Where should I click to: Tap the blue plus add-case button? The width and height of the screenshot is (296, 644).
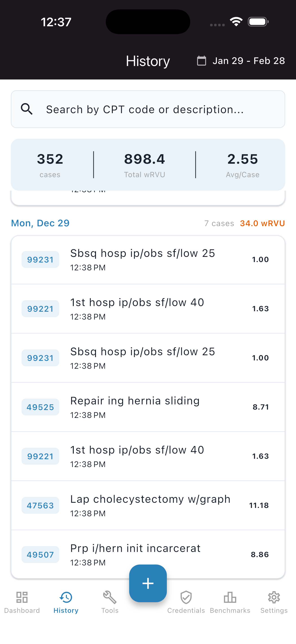pos(148,583)
